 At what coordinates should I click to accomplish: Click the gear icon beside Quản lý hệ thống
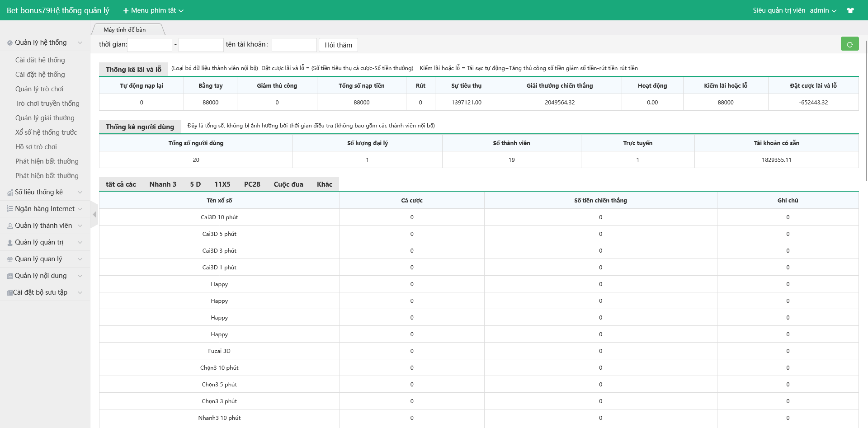pyautogui.click(x=10, y=43)
